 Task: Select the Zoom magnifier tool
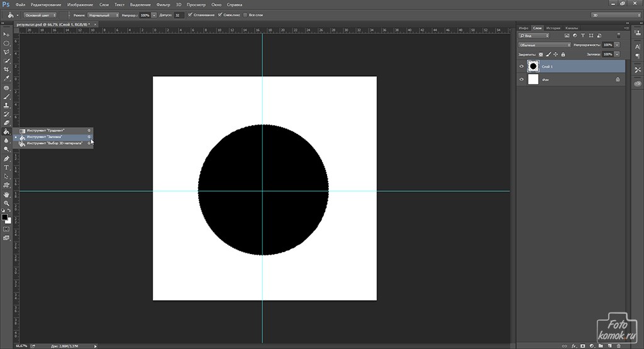click(6, 204)
